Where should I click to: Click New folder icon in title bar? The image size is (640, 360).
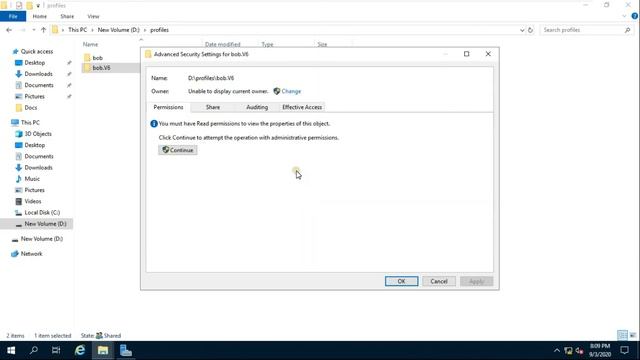point(29,6)
